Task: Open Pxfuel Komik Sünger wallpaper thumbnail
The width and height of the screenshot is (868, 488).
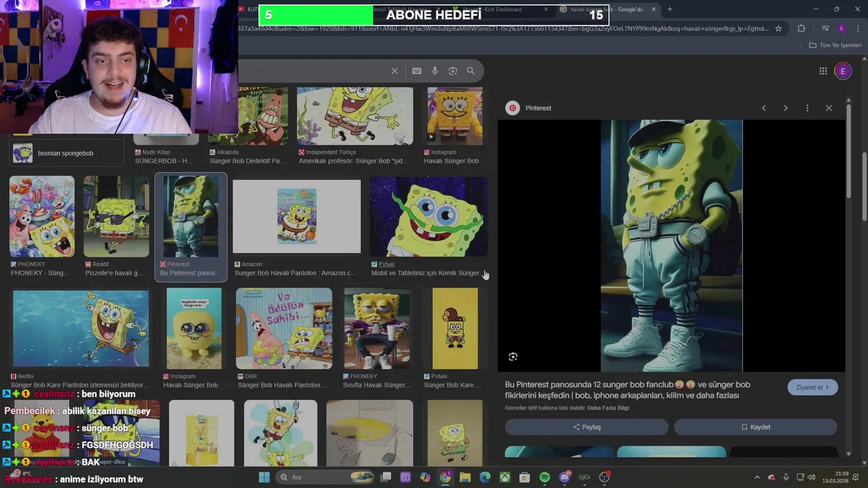Action: coord(429,216)
